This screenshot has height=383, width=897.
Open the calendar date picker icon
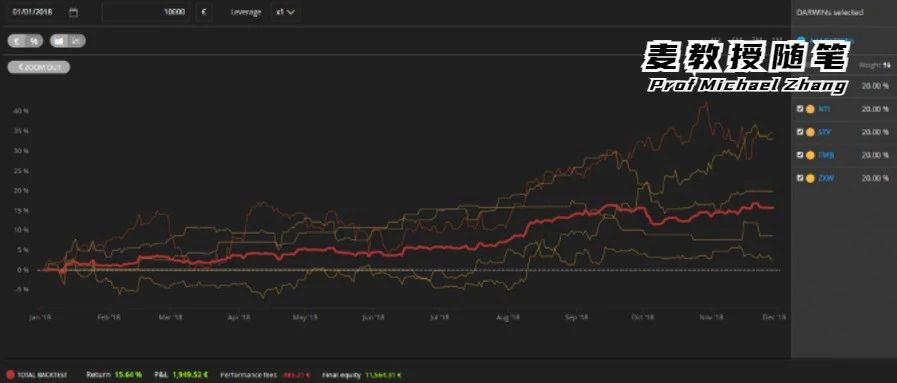(73, 13)
